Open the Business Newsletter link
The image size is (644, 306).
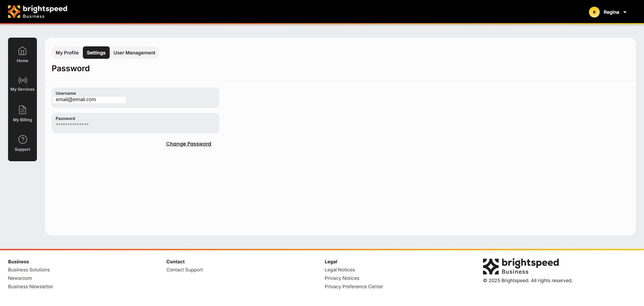pyautogui.click(x=31, y=287)
